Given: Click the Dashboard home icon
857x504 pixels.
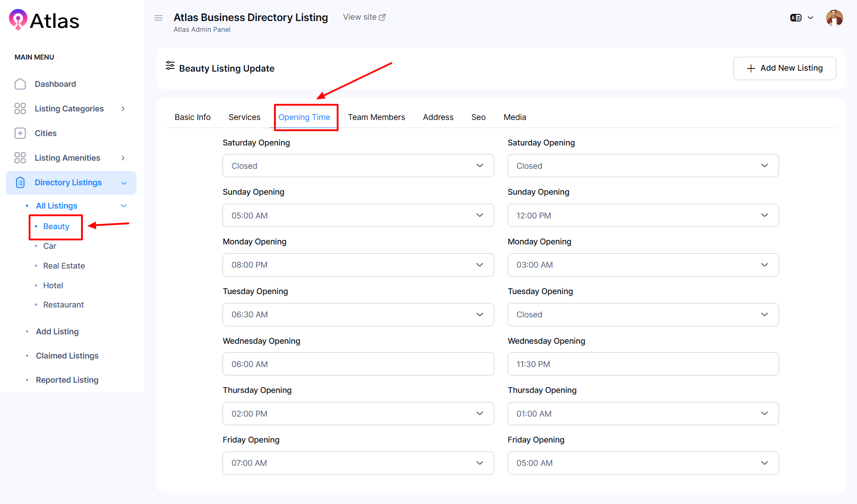Looking at the screenshot, I should click(x=20, y=84).
